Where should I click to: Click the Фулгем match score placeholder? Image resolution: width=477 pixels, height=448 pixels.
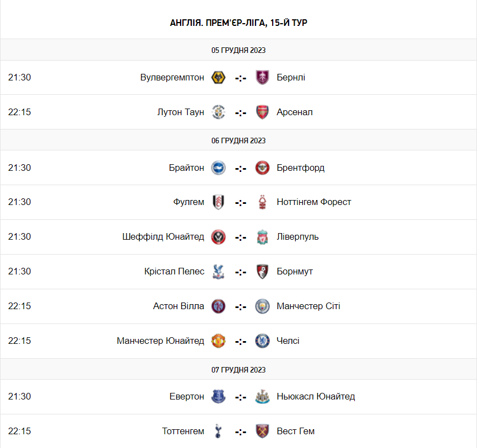[240, 202]
